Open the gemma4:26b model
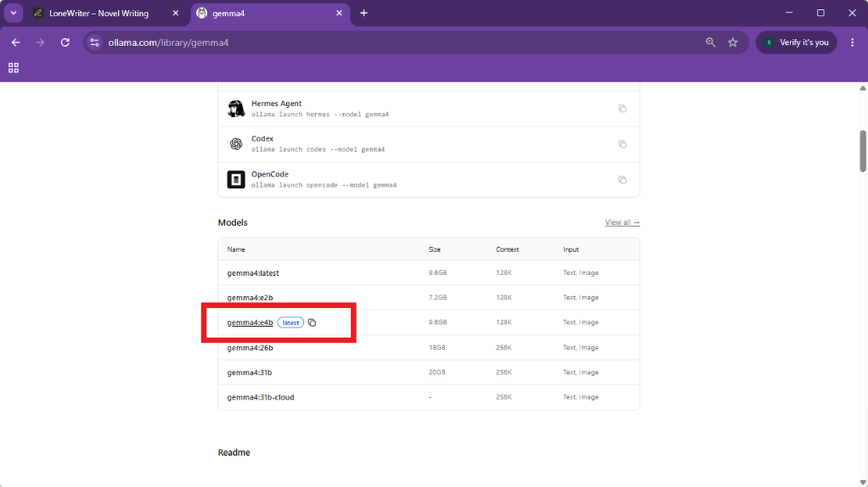Viewport: 868px width, 487px height. 250,348
